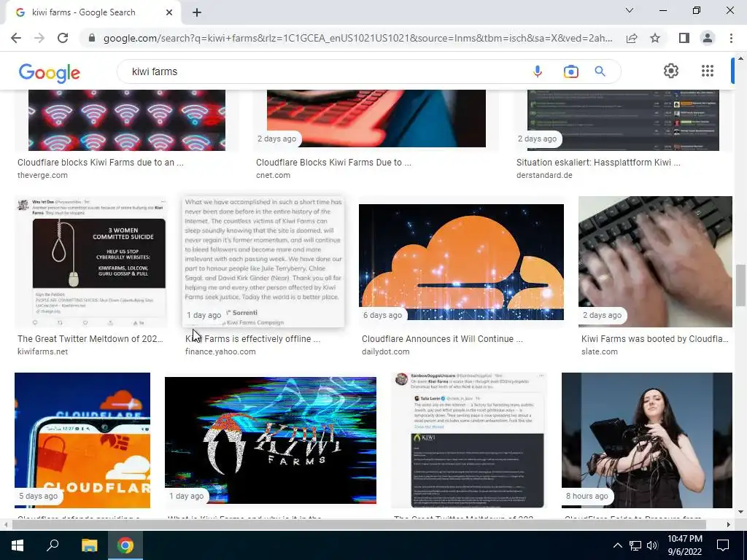This screenshot has height=560, width=747.
Task: Open the Google apps grid
Action: [708, 71]
